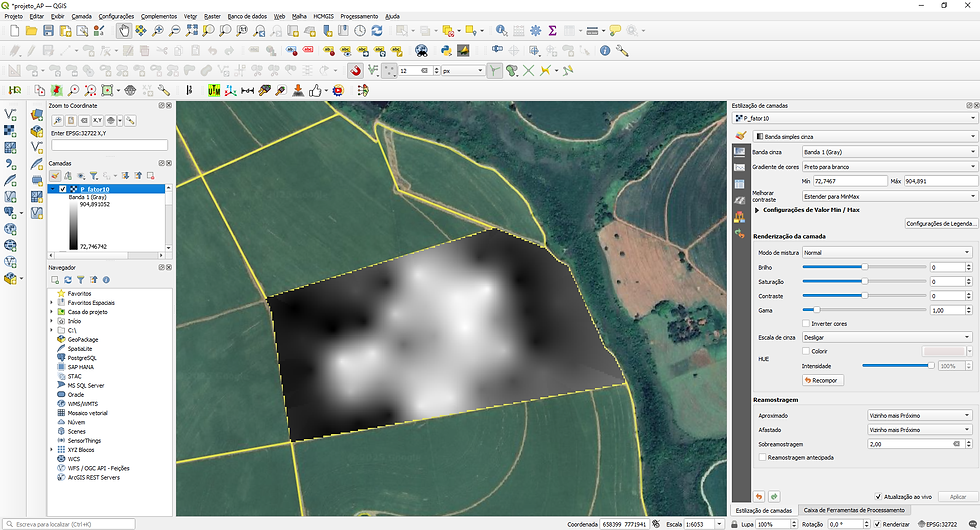
Task: Open the P_fator10 layer selector dropdown
Action: click(854, 118)
